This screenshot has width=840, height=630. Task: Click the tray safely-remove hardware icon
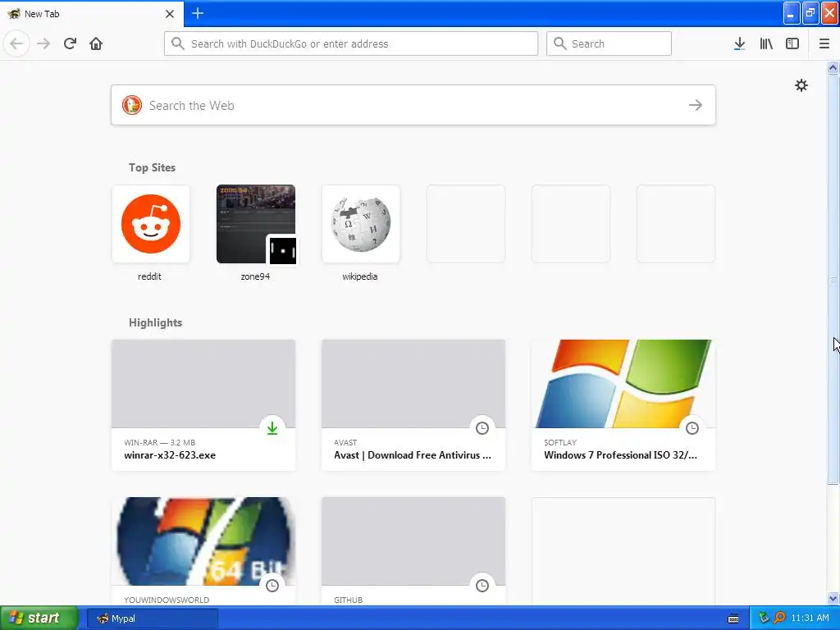764,619
